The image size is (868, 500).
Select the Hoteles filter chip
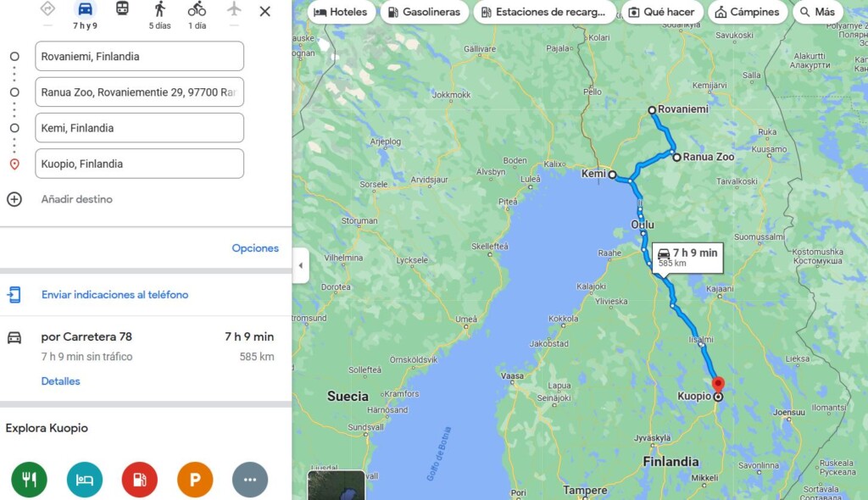(341, 12)
